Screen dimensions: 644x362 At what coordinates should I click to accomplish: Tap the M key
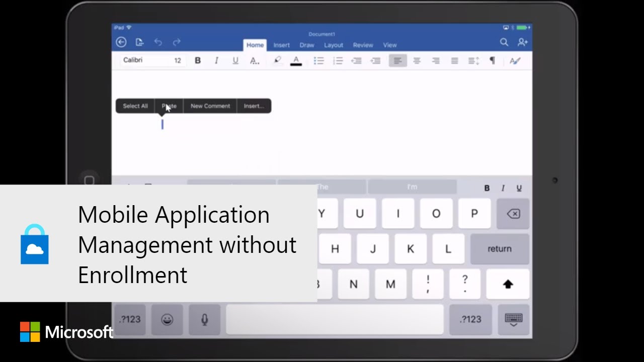390,284
